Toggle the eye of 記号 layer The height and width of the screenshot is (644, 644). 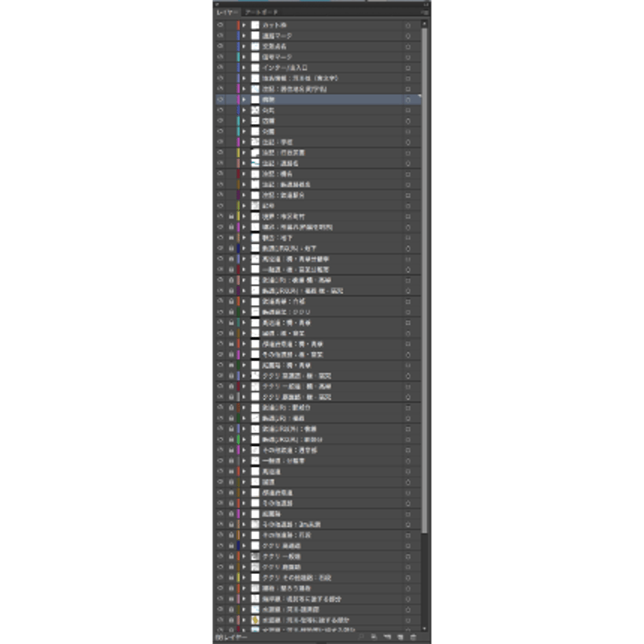(220, 206)
